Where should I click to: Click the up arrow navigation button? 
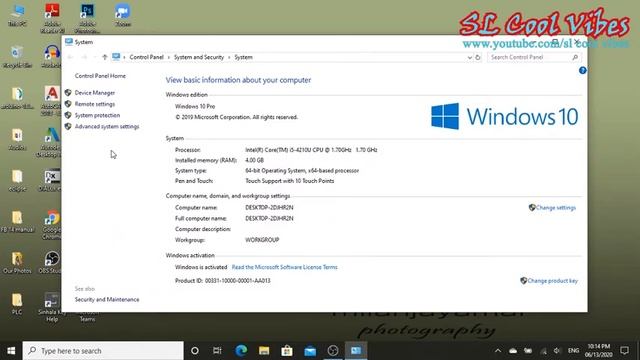(x=104, y=57)
